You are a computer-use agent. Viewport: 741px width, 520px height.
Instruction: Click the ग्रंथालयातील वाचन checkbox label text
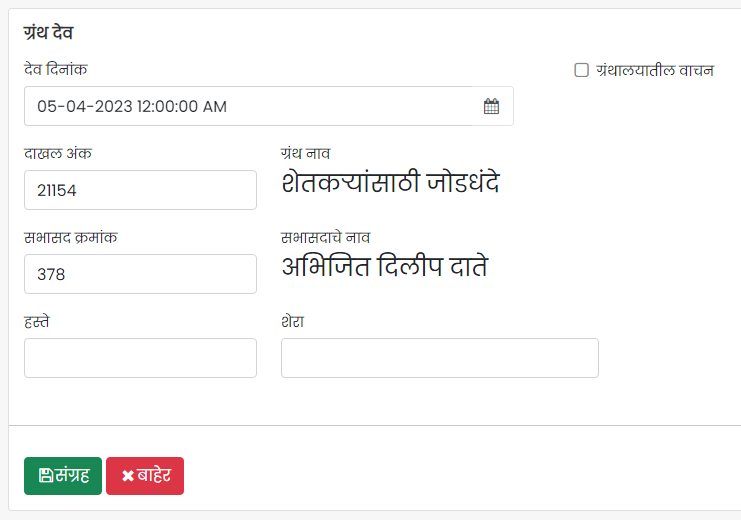655,70
